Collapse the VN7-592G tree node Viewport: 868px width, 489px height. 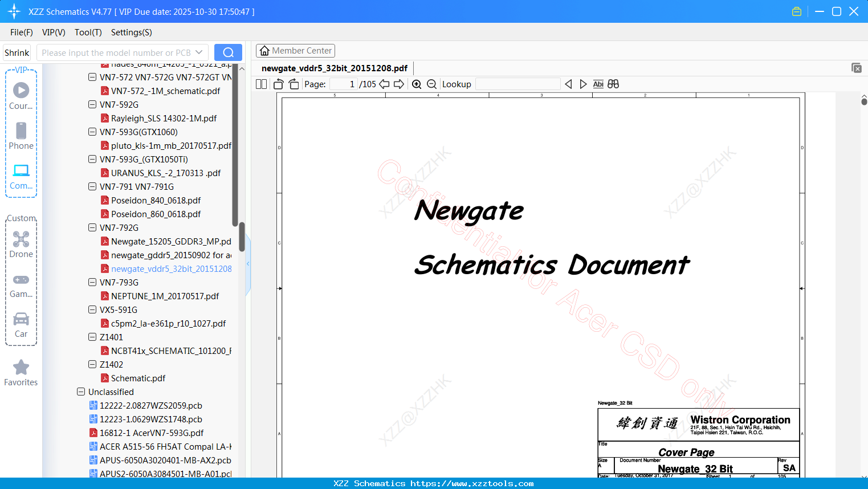point(92,104)
